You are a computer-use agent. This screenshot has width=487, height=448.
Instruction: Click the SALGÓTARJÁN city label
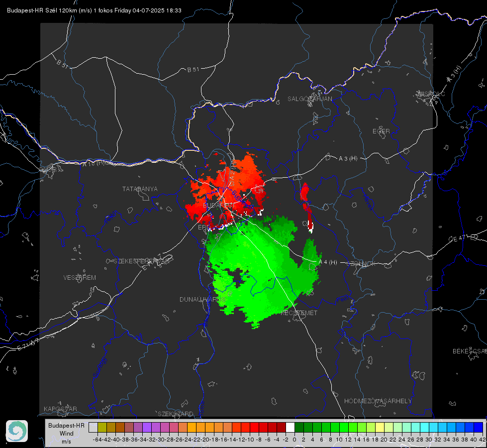tap(309, 99)
